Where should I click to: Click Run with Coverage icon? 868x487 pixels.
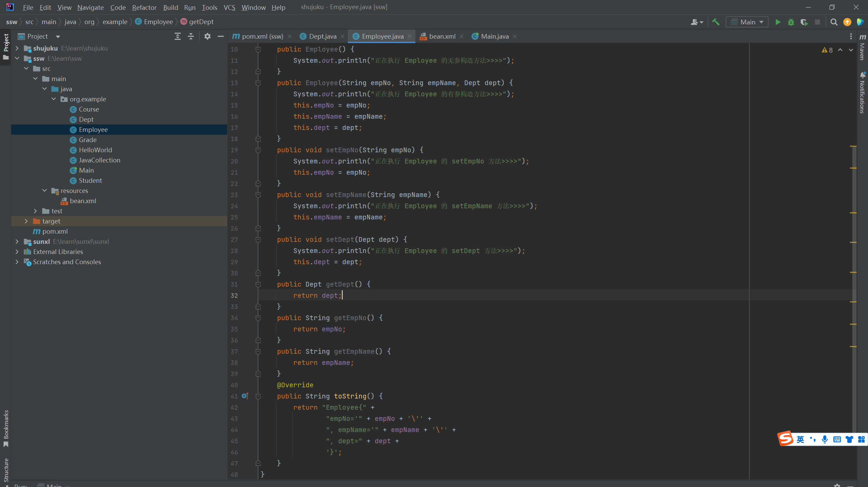(804, 22)
